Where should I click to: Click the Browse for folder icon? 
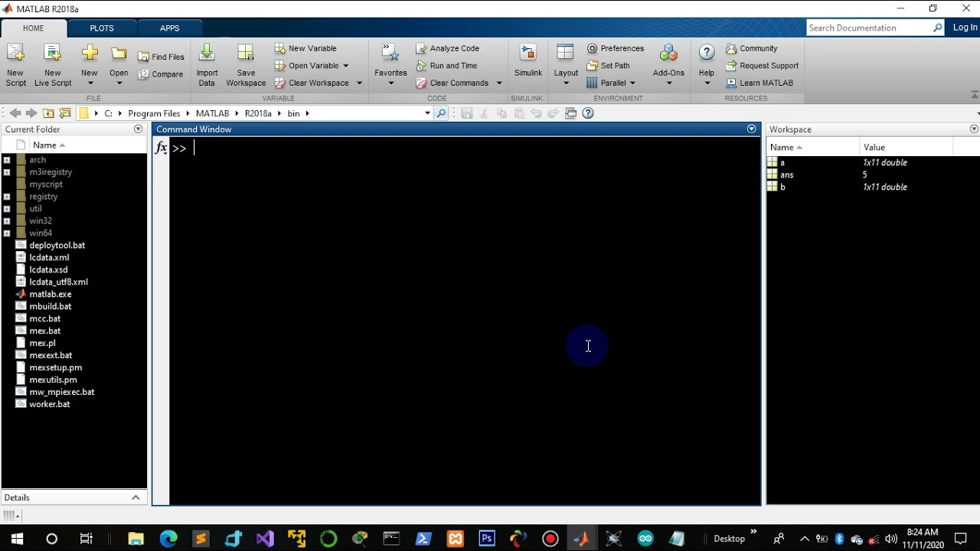coord(65,113)
